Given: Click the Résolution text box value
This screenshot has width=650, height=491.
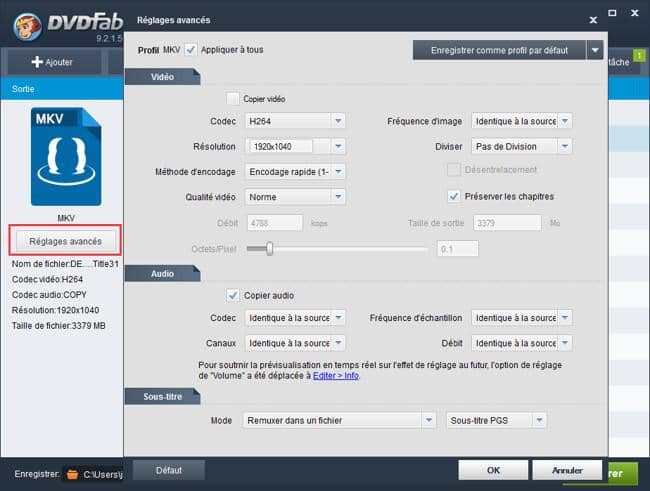Looking at the screenshot, I should (x=280, y=146).
